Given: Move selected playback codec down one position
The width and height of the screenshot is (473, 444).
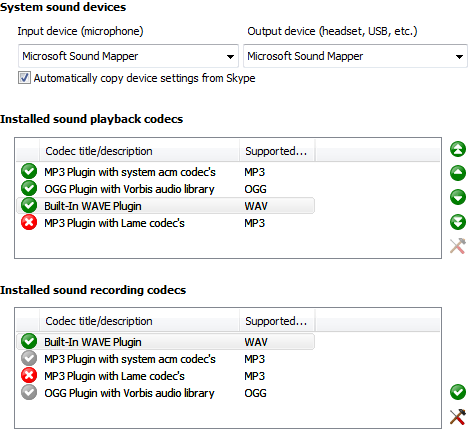Looking at the screenshot, I should pyautogui.click(x=458, y=197).
